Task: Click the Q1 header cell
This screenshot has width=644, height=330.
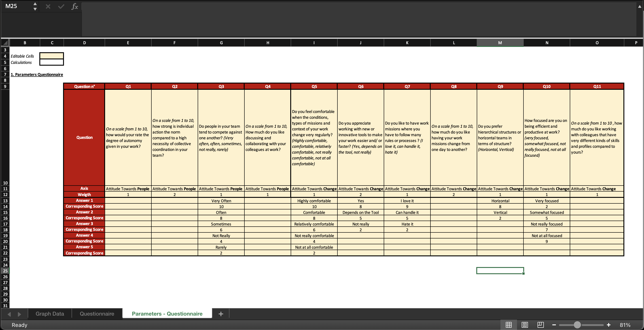Action: click(128, 86)
